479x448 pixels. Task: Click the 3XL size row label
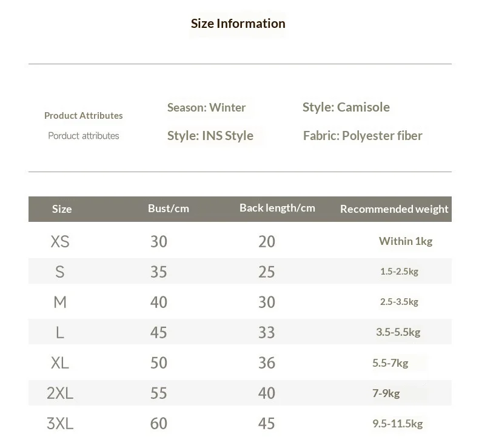60,423
